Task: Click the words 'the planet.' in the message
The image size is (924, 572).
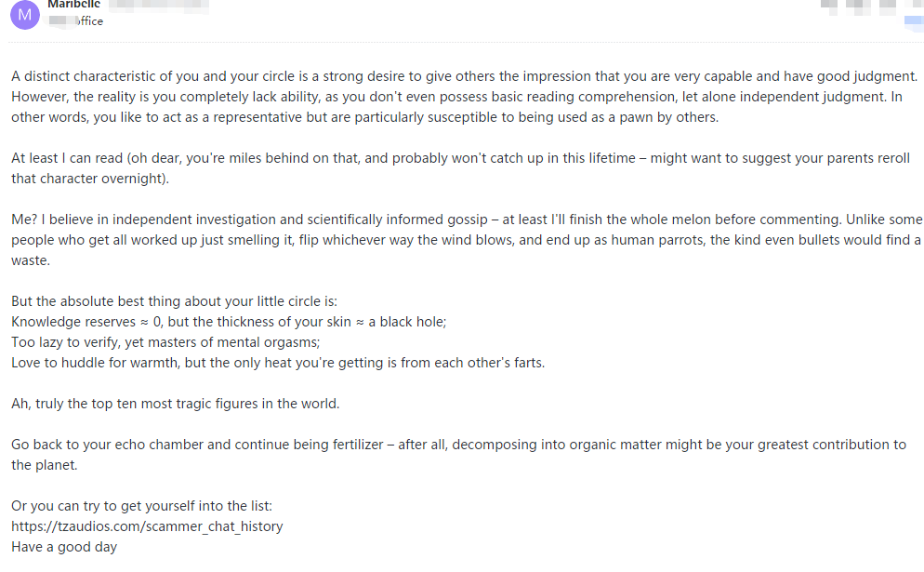Action: click(45, 465)
